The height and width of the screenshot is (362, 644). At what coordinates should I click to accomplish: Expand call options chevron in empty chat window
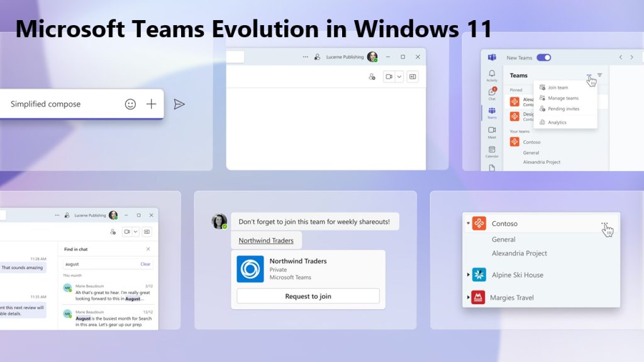click(x=399, y=77)
